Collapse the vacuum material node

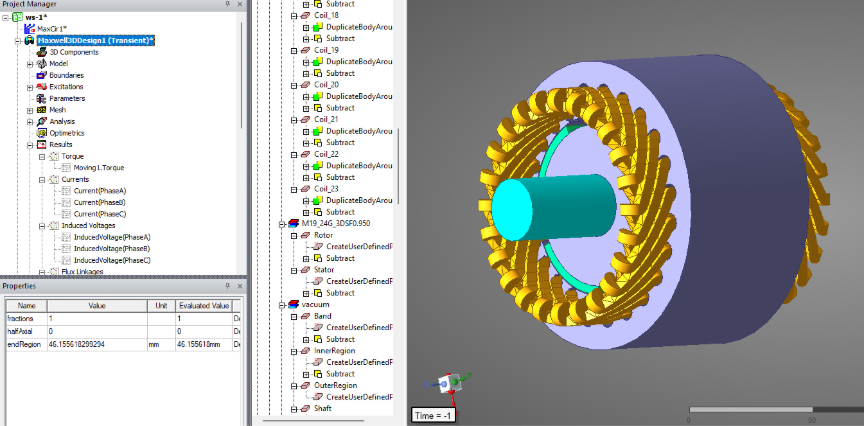point(283,304)
